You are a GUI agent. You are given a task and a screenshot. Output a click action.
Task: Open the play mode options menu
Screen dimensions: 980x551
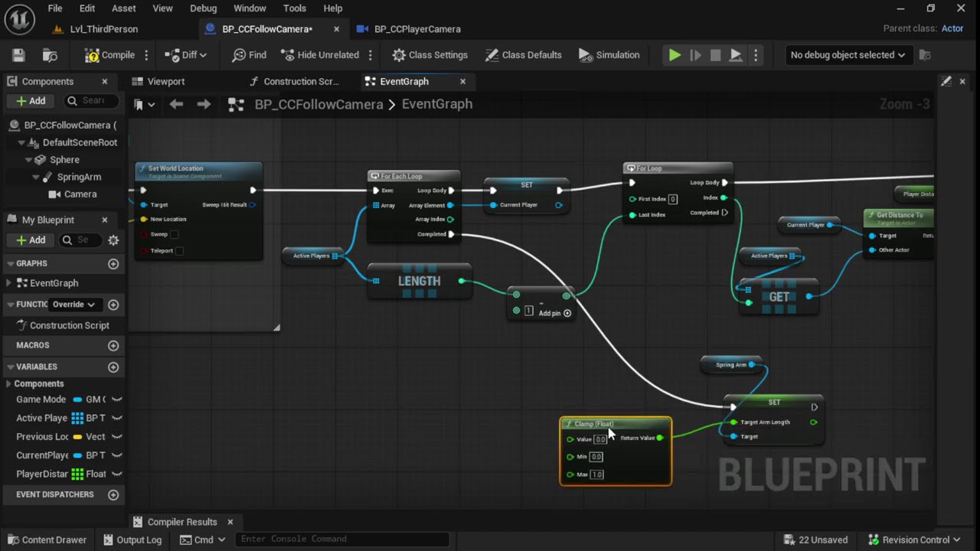pos(756,55)
